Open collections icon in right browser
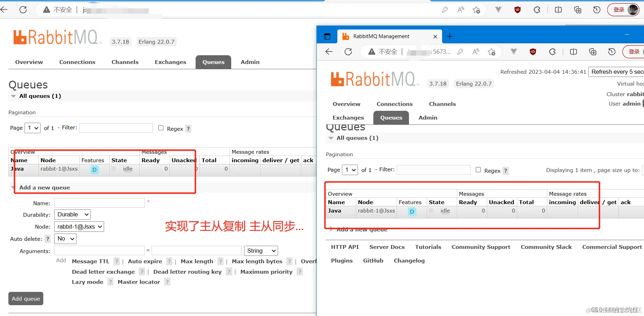The image size is (644, 316). pos(593,52)
